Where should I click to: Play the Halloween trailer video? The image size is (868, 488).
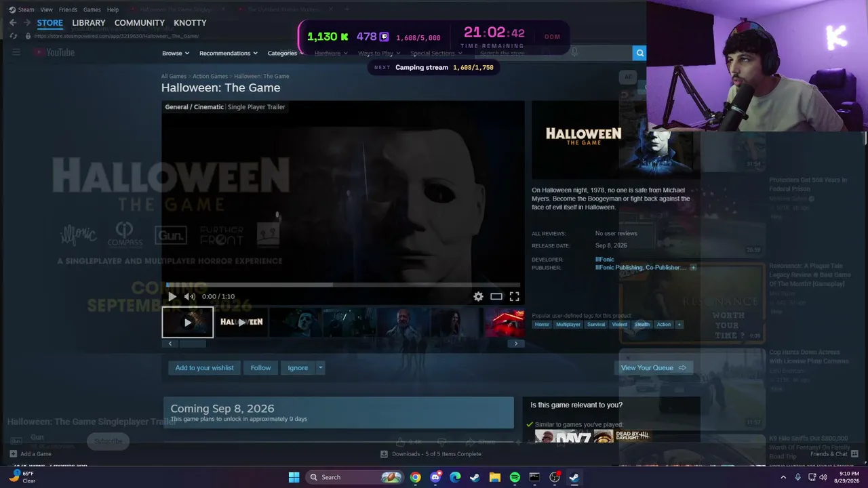[x=172, y=296]
